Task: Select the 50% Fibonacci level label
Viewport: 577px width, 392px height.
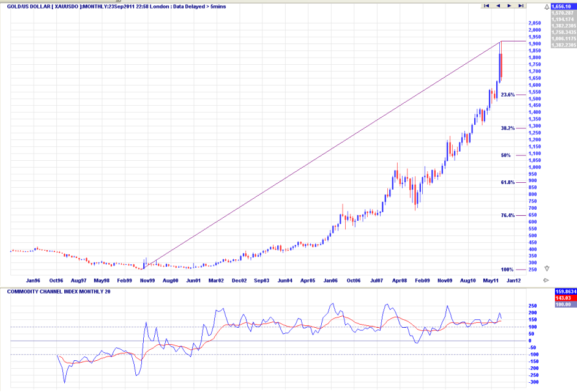Action: (505, 155)
